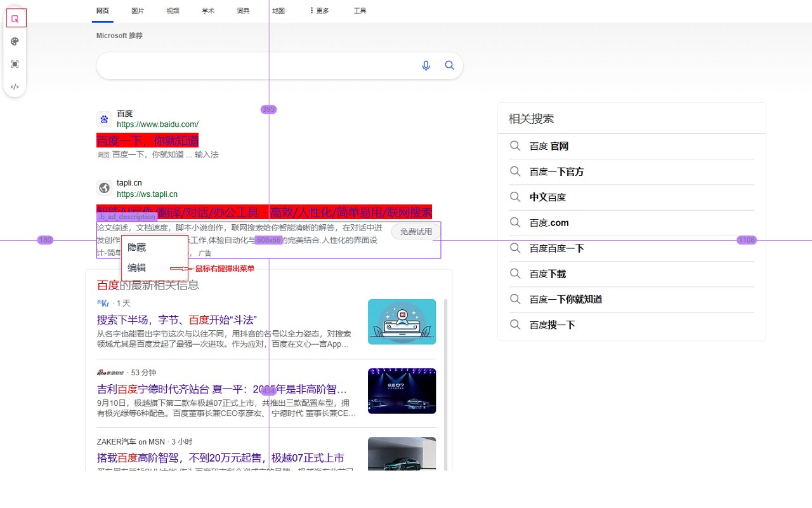Viewport: 812px width, 508px height.
Task: Click the 36Kr source logo
Action: point(103,304)
